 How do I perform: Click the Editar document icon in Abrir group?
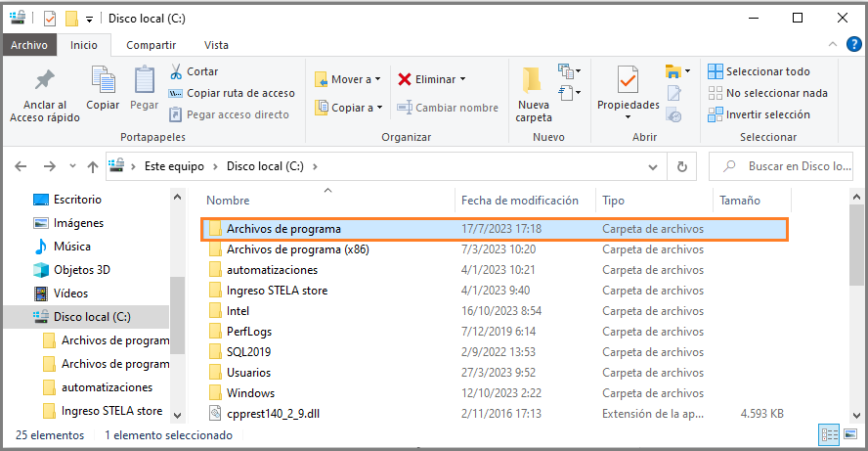673,93
